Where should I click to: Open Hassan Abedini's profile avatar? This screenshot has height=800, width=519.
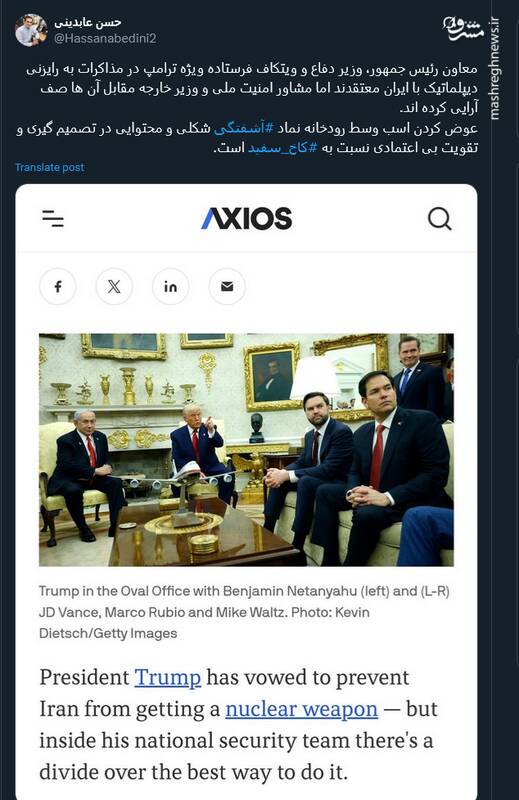(x=31, y=30)
